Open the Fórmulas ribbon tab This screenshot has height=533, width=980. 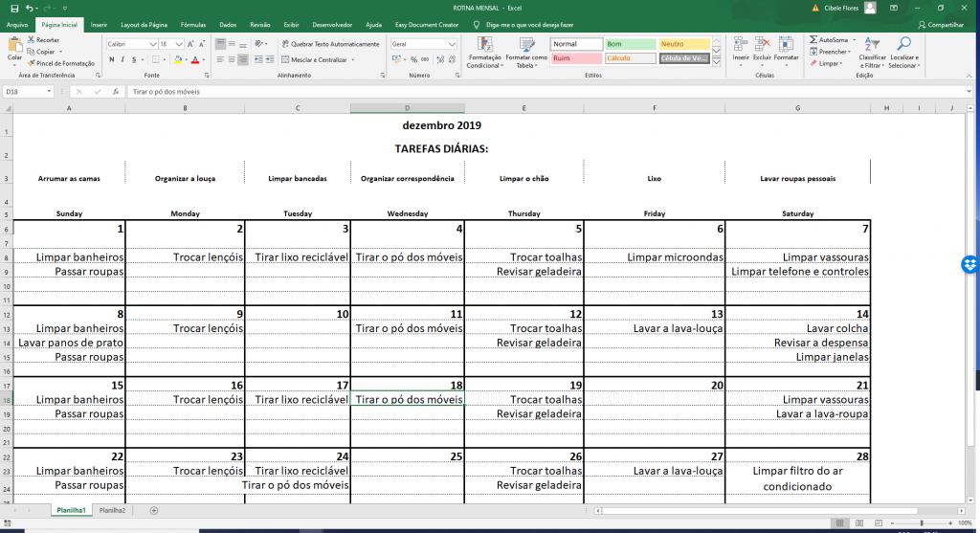(x=193, y=24)
